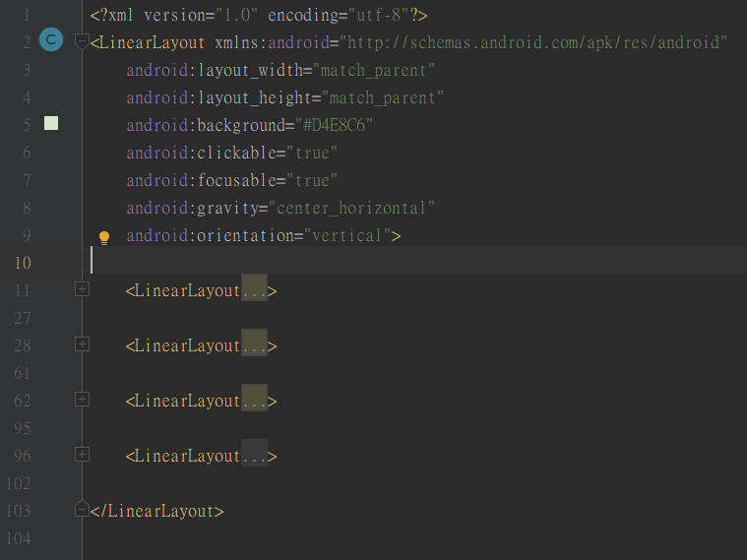Viewport: 747px width, 560px height.
Task: Click the #D4E8C6 color swatch in the gutter
Action: coord(51,123)
